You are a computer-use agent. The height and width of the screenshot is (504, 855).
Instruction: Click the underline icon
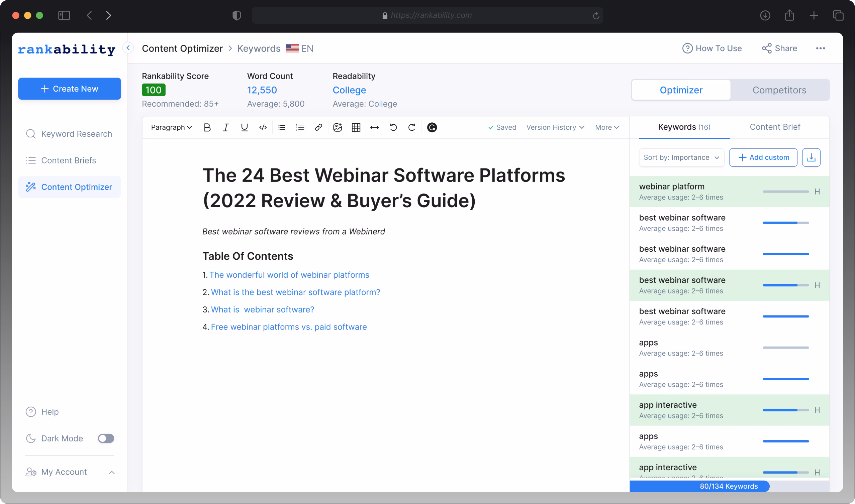pos(244,127)
